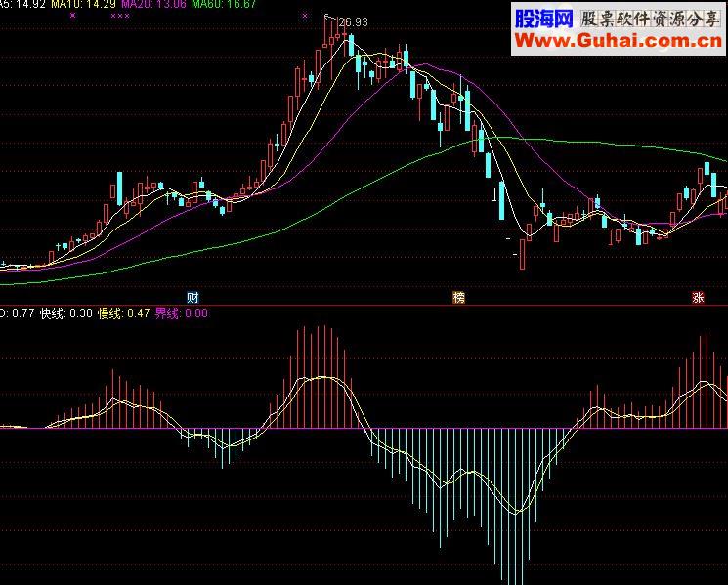Click the 涨 info marker
Screen dimensions: 728x585
pyautogui.click(x=698, y=297)
